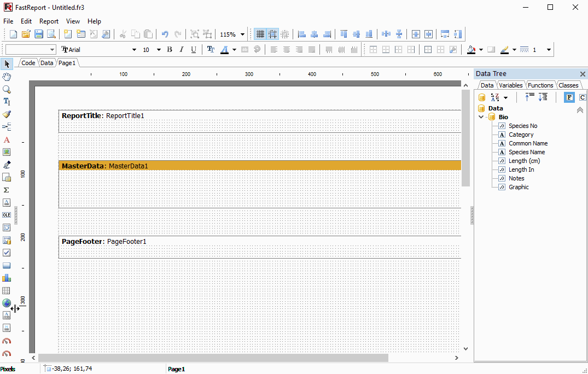588x374 pixels.
Task: Choose the Map globe object tool
Action: (7, 303)
